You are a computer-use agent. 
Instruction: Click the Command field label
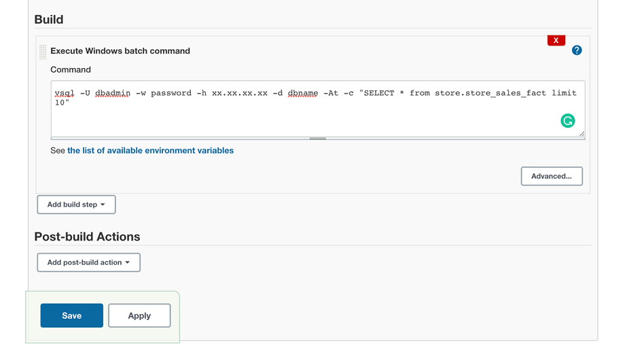(71, 70)
